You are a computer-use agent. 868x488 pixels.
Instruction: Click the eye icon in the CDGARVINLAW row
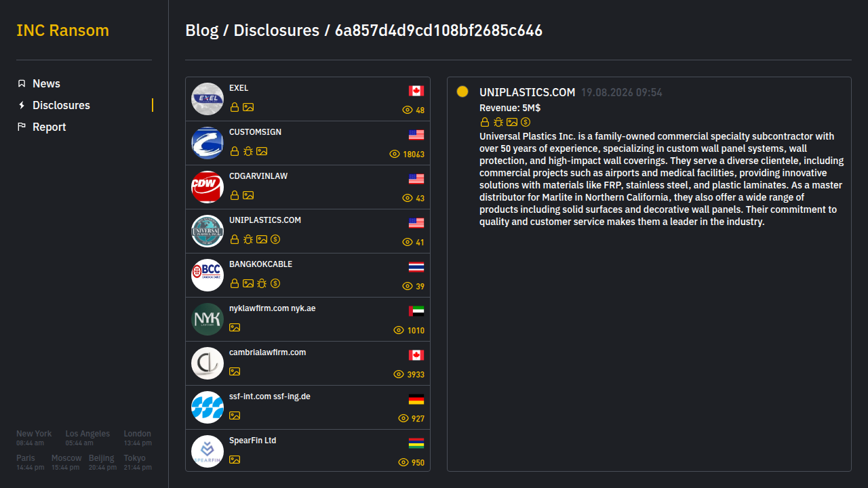(x=408, y=198)
